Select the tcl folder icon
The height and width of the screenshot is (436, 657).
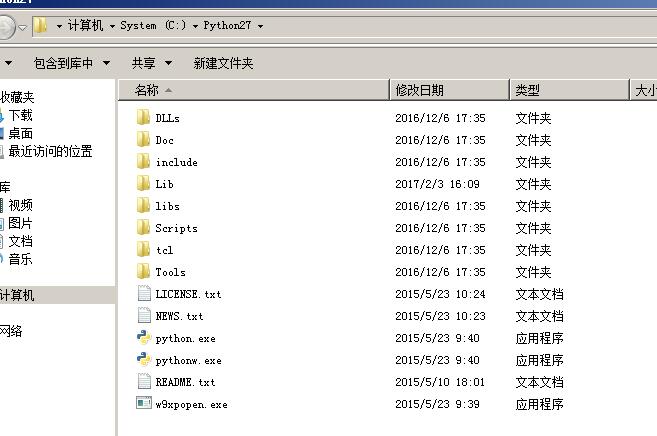(x=143, y=249)
